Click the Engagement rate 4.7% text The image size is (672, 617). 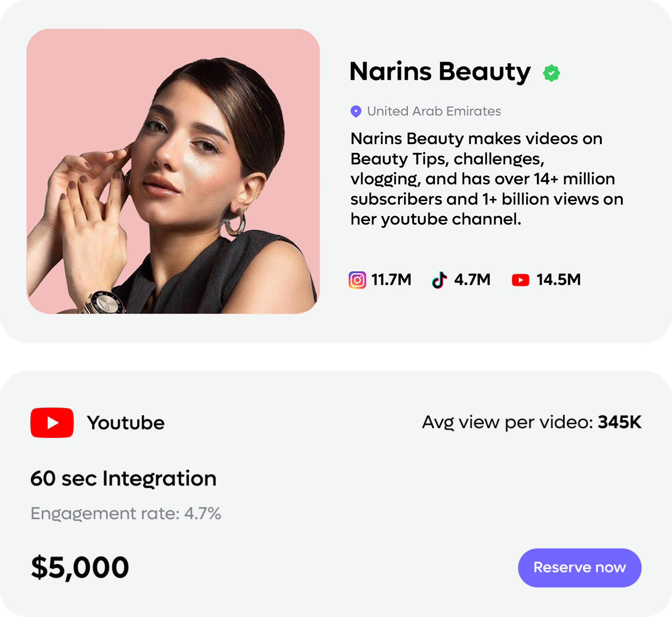126,514
